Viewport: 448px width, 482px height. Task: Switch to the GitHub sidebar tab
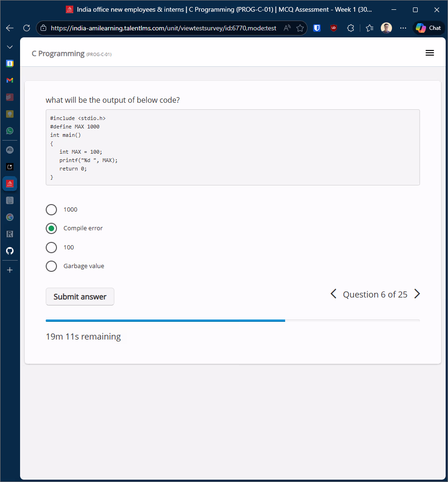coord(10,251)
